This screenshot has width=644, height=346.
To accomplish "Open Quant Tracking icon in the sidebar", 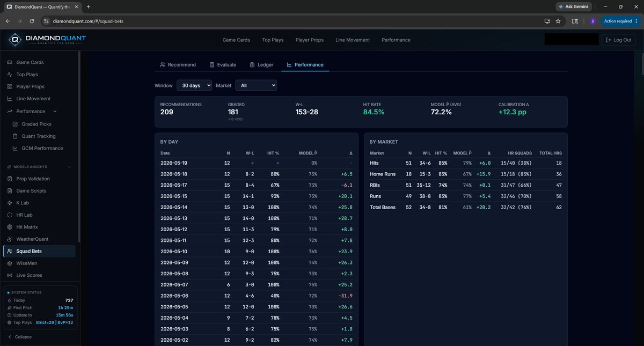I will (16, 136).
